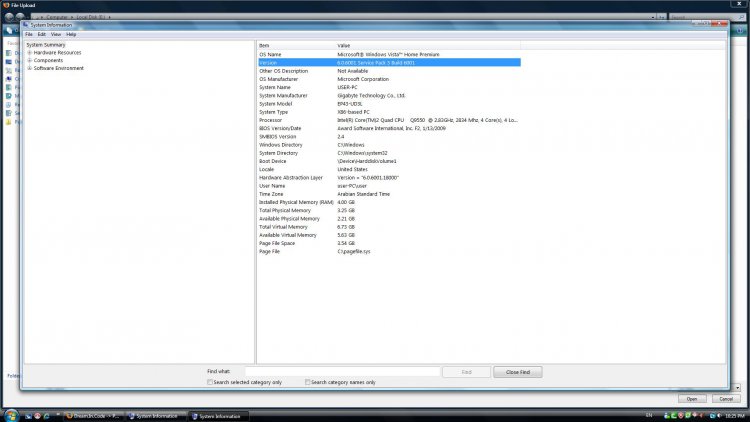Click Open button in File Upload dialog
The image size is (750, 422).
pyautogui.click(x=692, y=399)
